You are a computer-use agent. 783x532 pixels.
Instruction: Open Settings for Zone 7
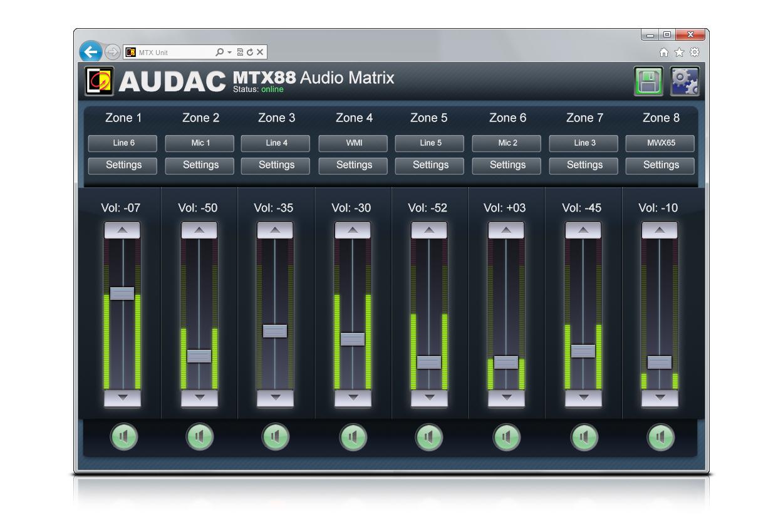click(584, 165)
